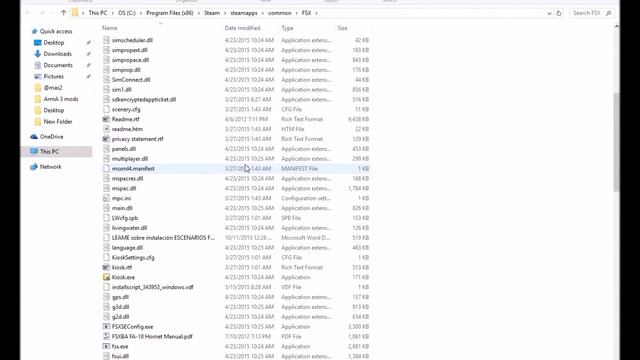Navigate to Program Files (x86) breadcrumb
Image resolution: width=640 pixels, height=360 pixels.
click(x=170, y=13)
